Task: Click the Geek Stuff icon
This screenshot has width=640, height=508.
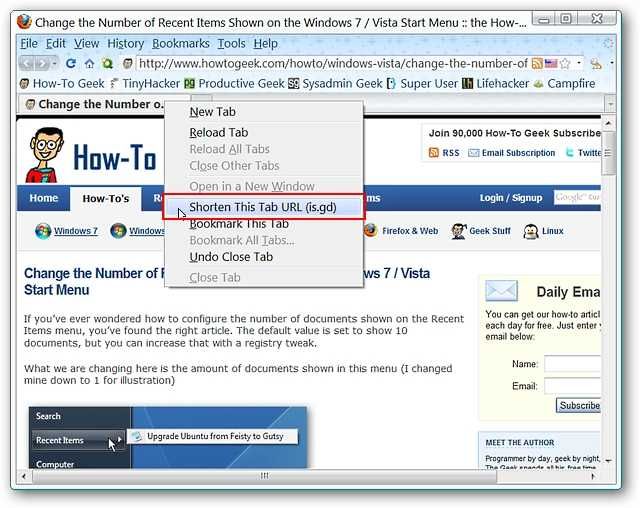Action: coord(459,231)
